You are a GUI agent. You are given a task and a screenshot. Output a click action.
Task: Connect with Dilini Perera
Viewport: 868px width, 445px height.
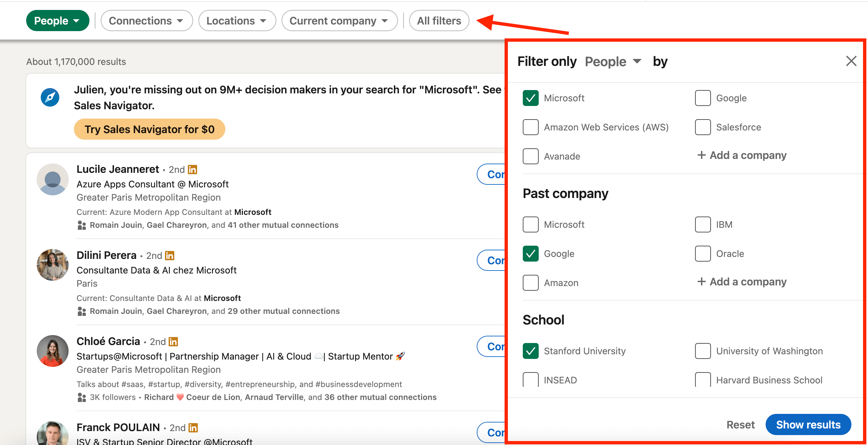(x=492, y=260)
